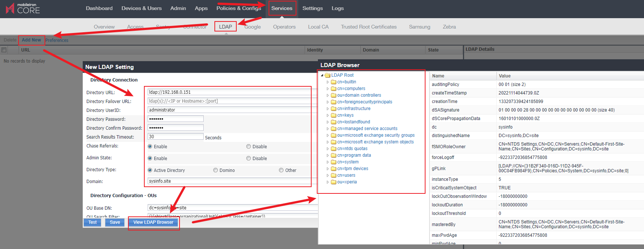Click the MobileIron Core logo
644x249 pixels.
click(23, 9)
